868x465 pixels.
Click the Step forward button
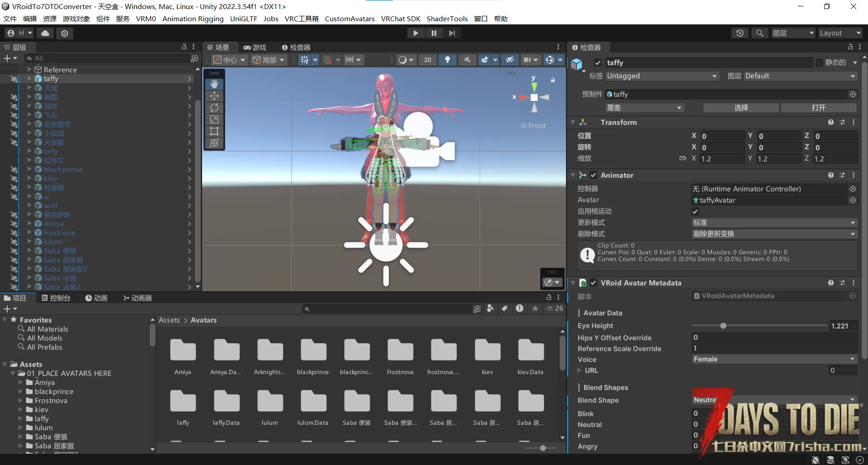[x=452, y=33]
